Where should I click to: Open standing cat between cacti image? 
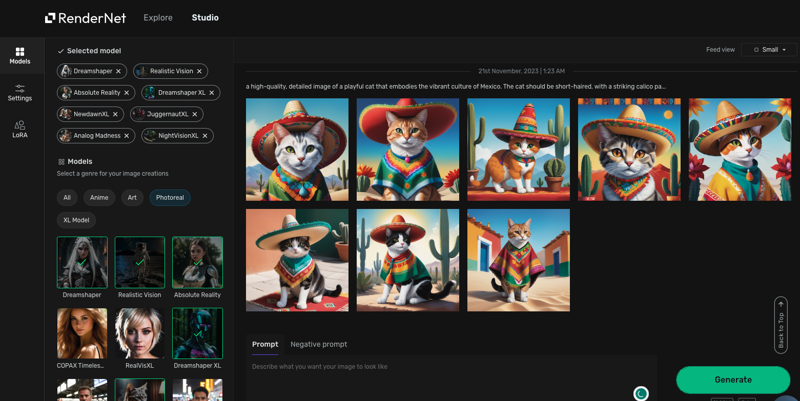518,149
